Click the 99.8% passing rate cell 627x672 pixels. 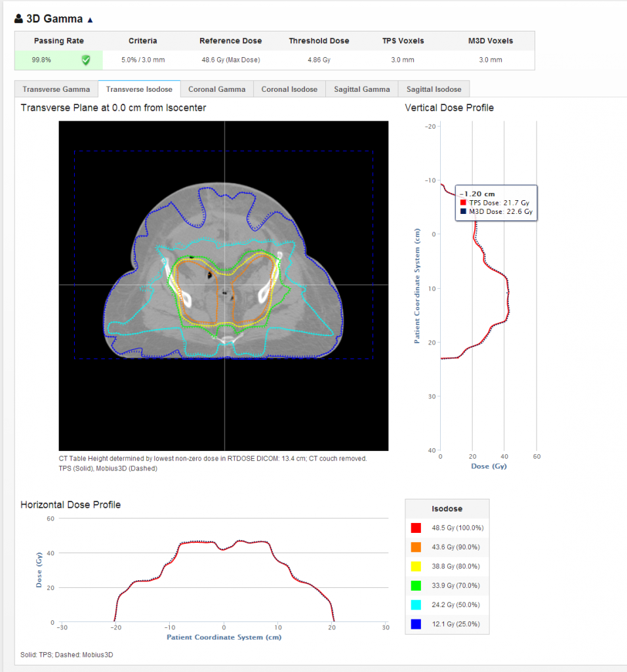[x=58, y=60]
